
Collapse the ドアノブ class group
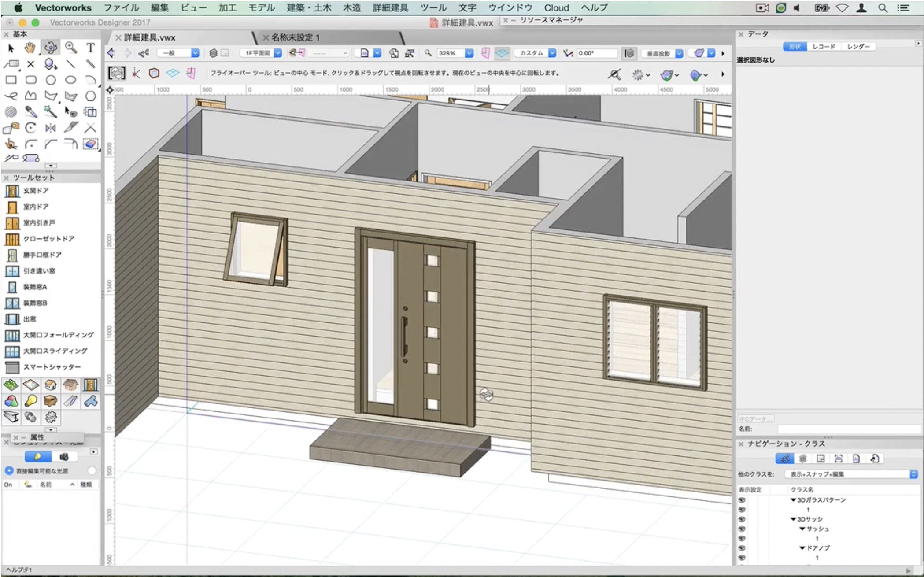[x=802, y=548]
